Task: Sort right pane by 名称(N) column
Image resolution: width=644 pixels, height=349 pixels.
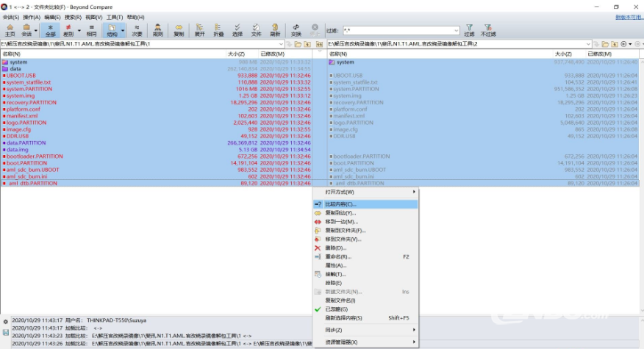Action: click(x=440, y=54)
